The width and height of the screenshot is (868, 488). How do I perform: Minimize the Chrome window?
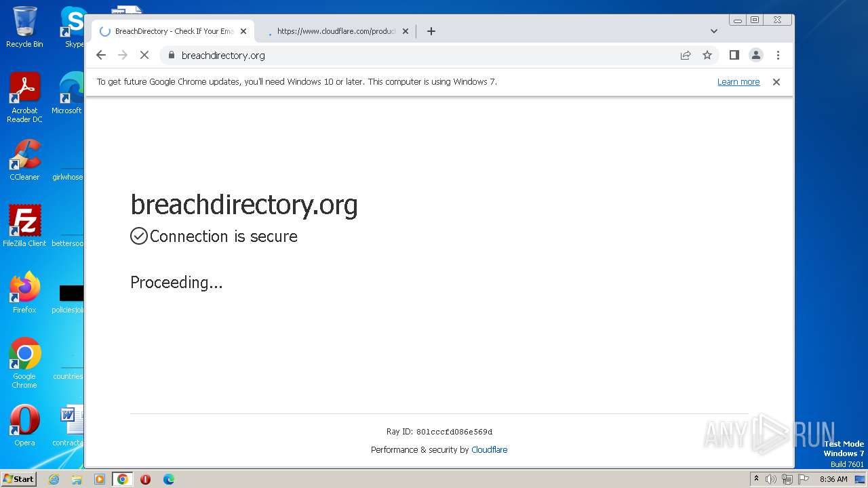(737, 20)
